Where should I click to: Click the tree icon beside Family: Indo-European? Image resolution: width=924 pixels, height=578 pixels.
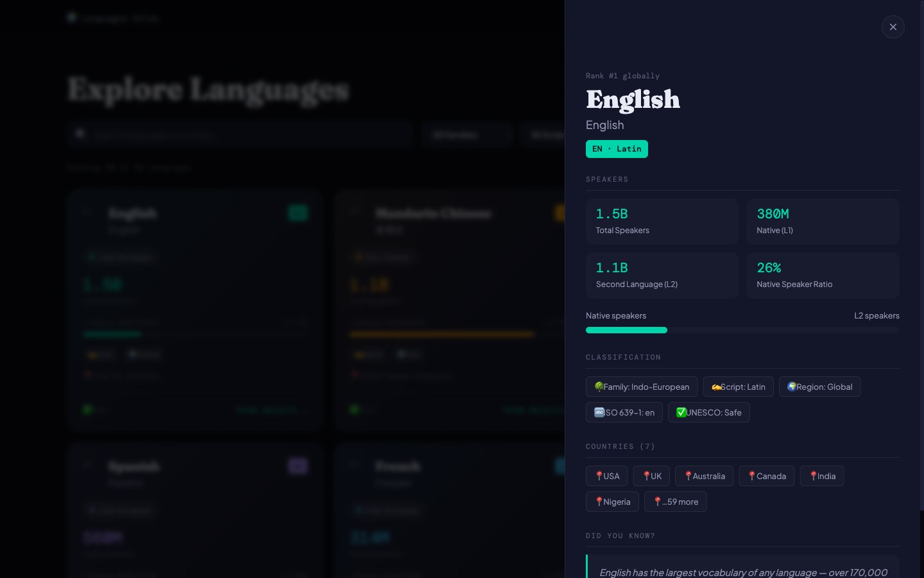click(x=599, y=387)
